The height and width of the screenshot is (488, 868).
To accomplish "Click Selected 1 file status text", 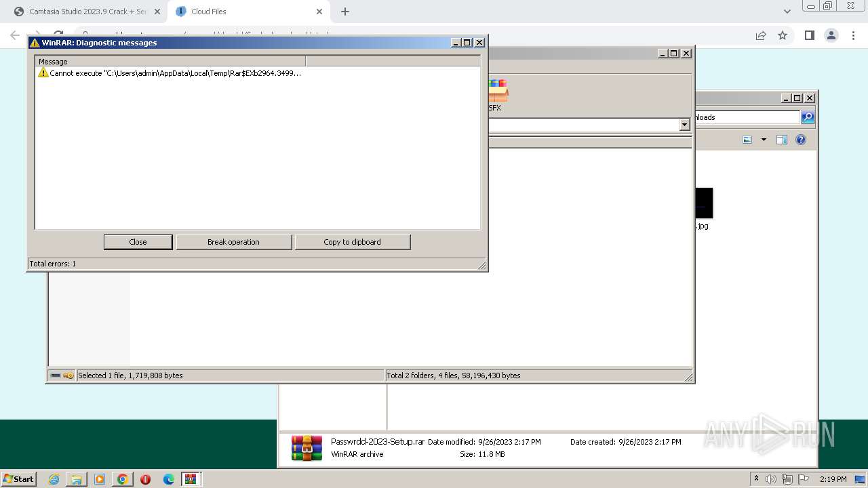I will point(130,375).
